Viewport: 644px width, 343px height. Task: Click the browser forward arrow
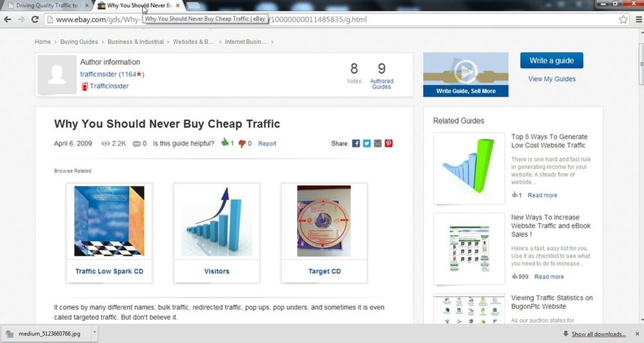(21, 20)
